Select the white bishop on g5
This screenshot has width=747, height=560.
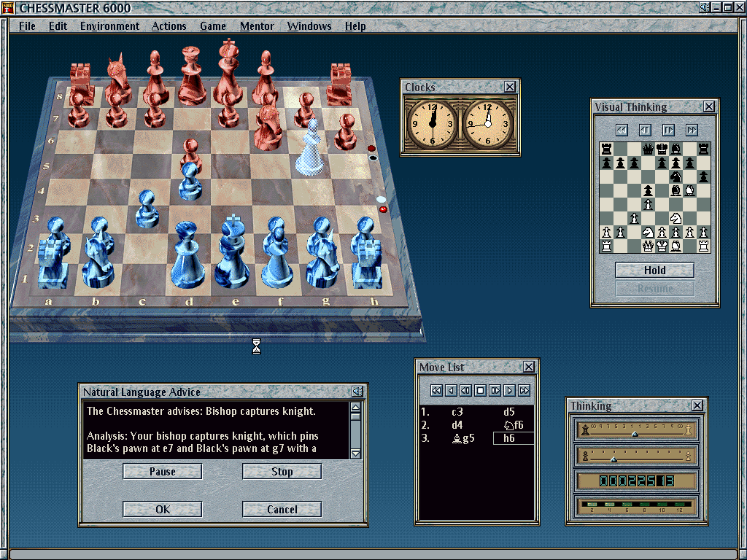311,147
